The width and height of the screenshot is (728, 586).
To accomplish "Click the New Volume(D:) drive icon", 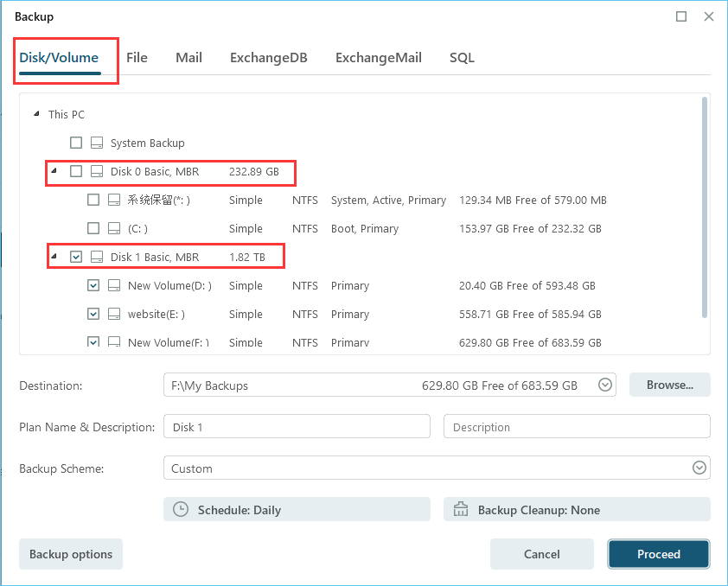I will 114,286.
